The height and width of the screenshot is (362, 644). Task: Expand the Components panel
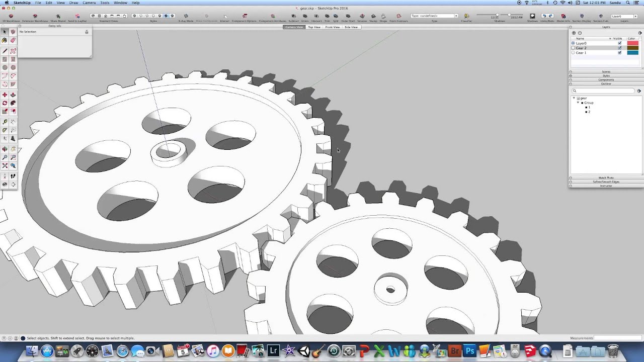(606, 79)
